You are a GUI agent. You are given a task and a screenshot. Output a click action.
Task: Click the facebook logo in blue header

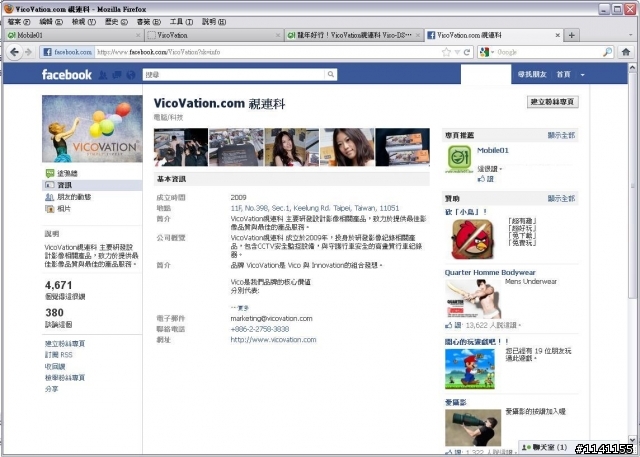click(x=67, y=74)
